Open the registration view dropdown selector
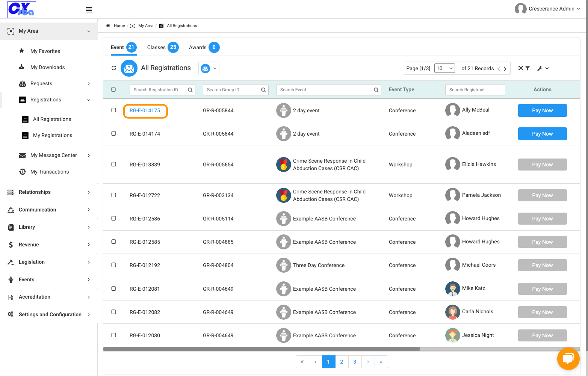The image size is (588, 376). click(x=209, y=68)
